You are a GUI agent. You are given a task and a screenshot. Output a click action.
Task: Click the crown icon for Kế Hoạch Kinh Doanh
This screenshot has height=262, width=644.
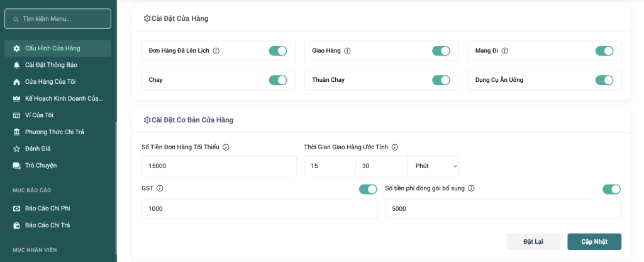[x=16, y=99]
